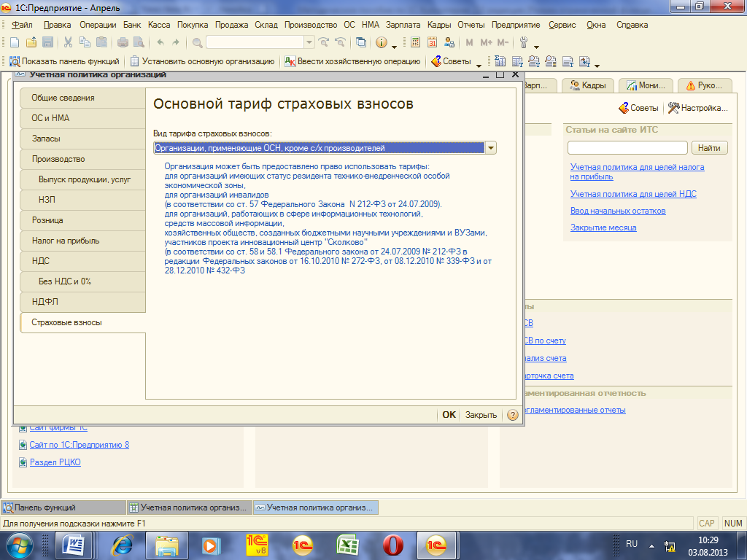Image resolution: width=747 pixels, height=560 pixels.
Task: Click the Windows list icon in toolbar
Action: point(361,42)
